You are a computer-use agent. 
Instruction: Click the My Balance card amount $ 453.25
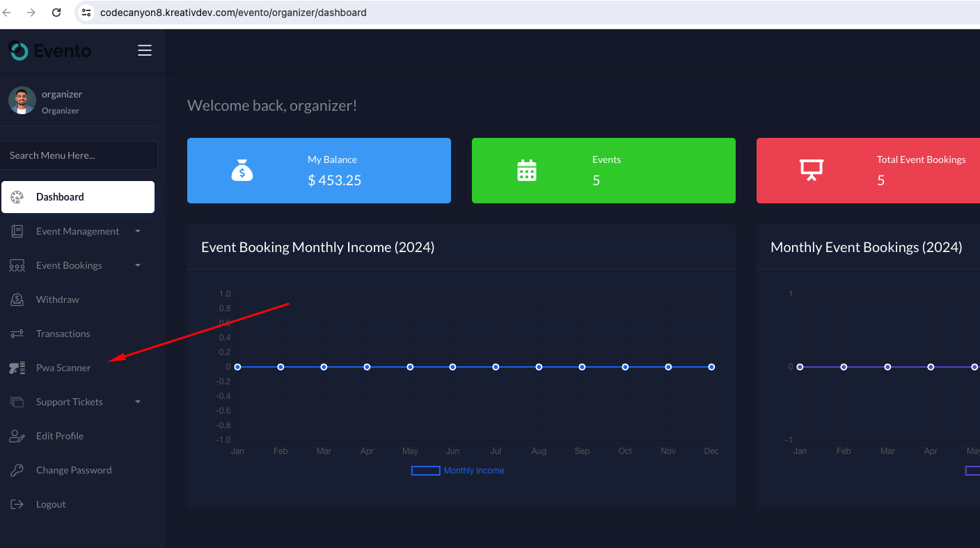click(x=335, y=180)
